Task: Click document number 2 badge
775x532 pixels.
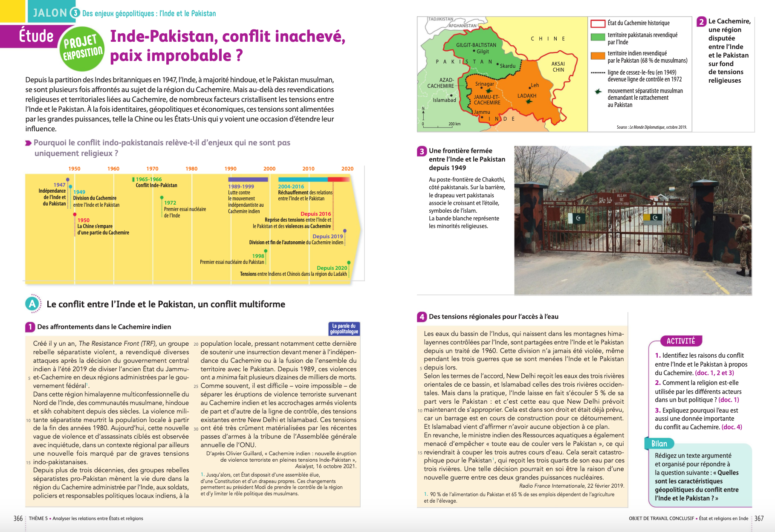Action: [701, 21]
